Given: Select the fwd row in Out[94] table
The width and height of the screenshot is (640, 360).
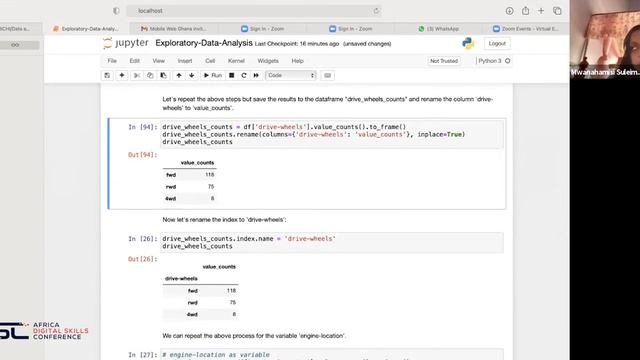Looking at the screenshot, I should click(x=189, y=175).
